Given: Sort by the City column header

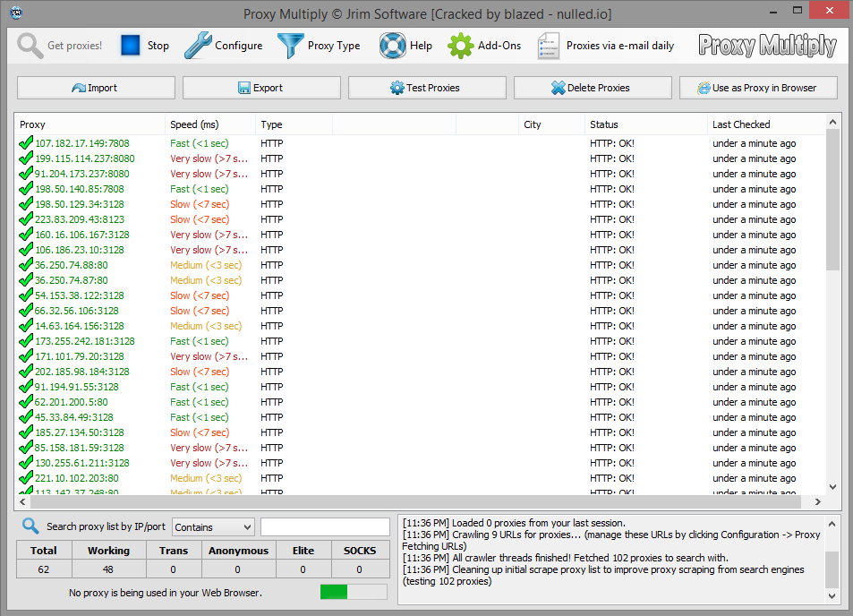Looking at the screenshot, I should tap(551, 124).
